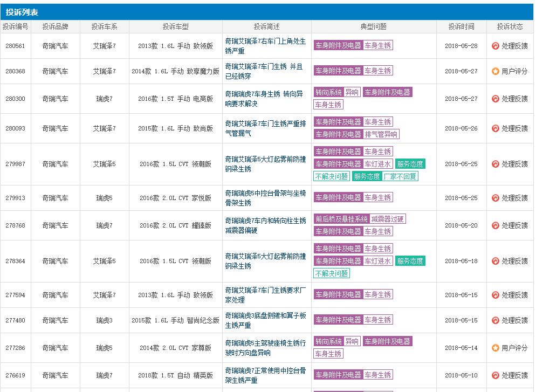
Task: Open complaint 奇瑞艾瑞泽7车门生锈 并且已经锈穿
Action: click(264, 71)
